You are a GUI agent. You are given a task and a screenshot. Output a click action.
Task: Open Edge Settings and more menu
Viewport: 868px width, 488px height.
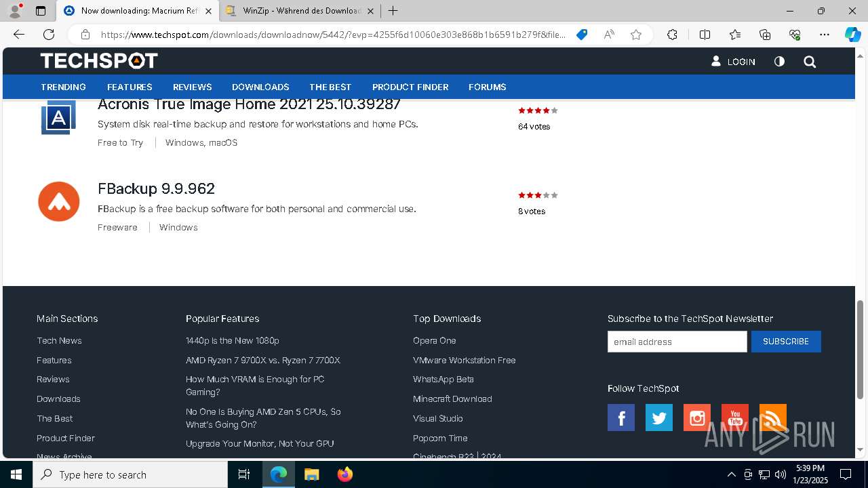(825, 35)
